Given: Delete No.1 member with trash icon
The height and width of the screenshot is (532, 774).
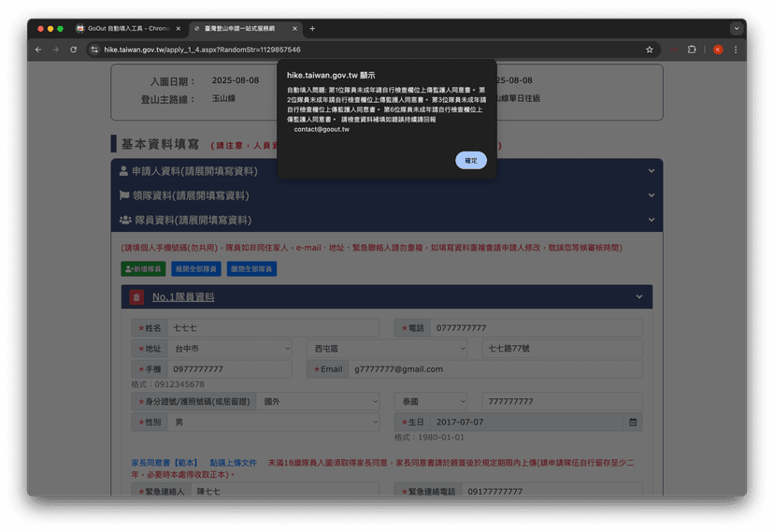Looking at the screenshot, I should (136, 297).
